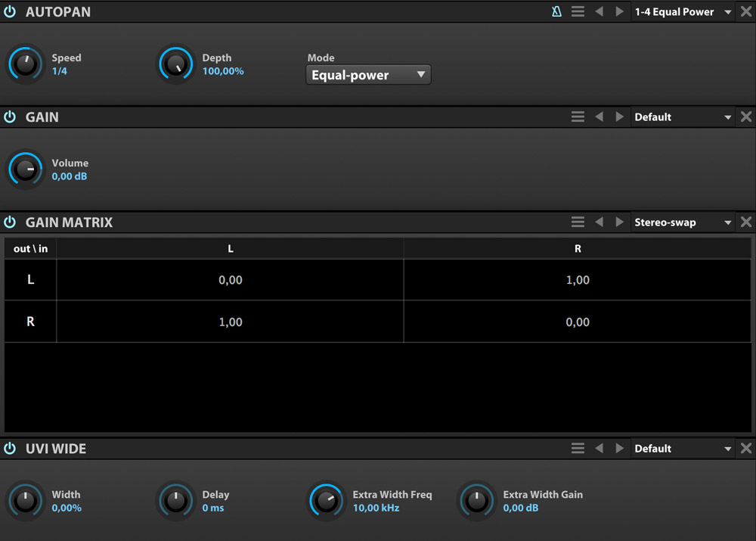Click the GAIN MATRIX effect title
Screen dimensions: 756x541
(69, 222)
